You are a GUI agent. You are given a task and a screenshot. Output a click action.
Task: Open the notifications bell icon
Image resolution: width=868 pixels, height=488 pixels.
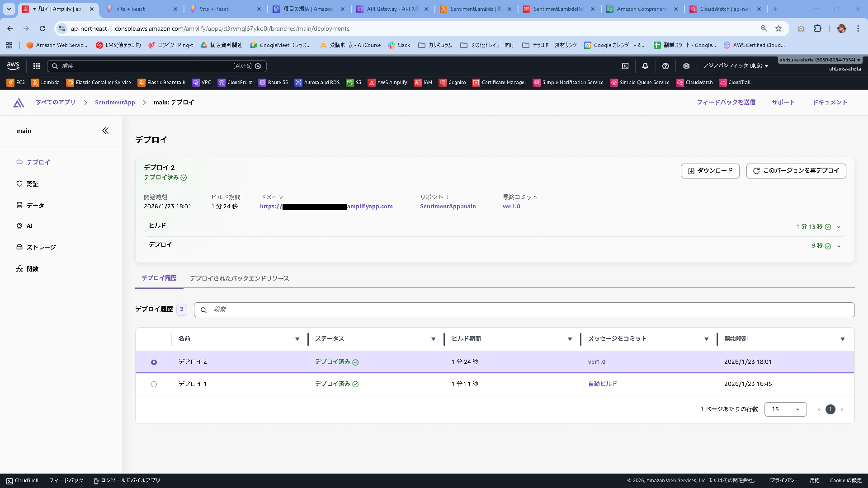pos(645,66)
